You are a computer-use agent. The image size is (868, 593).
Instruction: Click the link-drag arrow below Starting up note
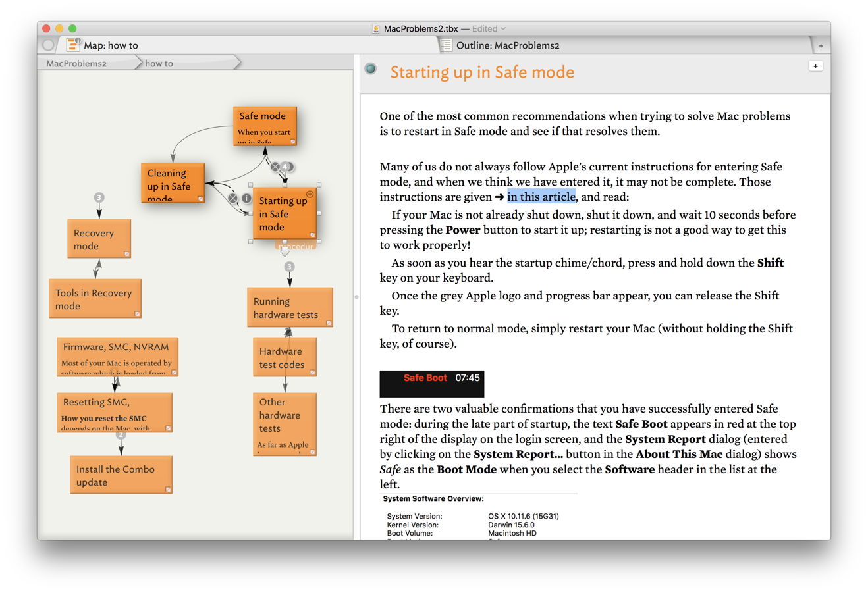click(285, 252)
